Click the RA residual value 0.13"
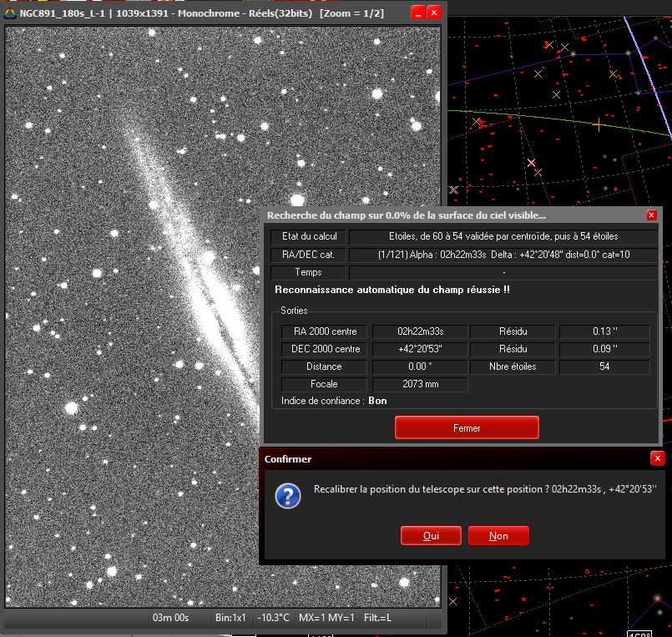Screen dimensions: 672x637 604,331
